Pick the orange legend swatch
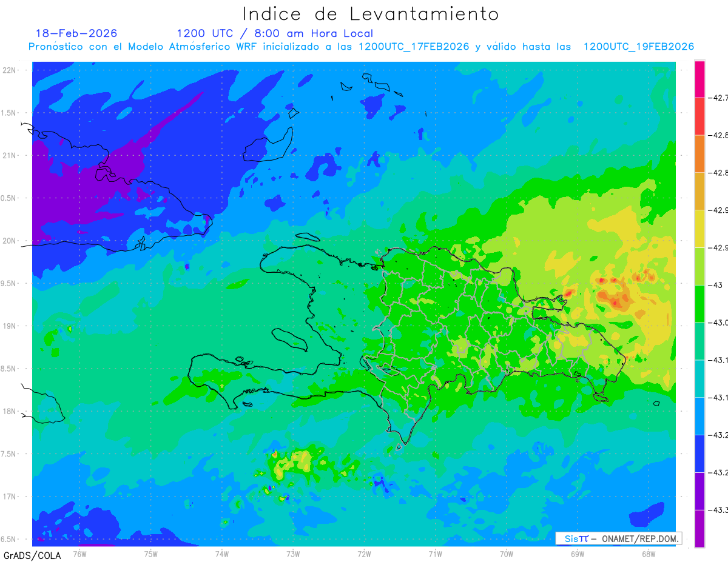 699,154
